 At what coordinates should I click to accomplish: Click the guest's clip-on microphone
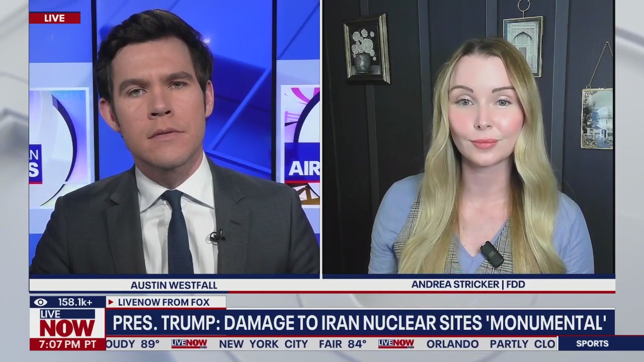click(492, 254)
